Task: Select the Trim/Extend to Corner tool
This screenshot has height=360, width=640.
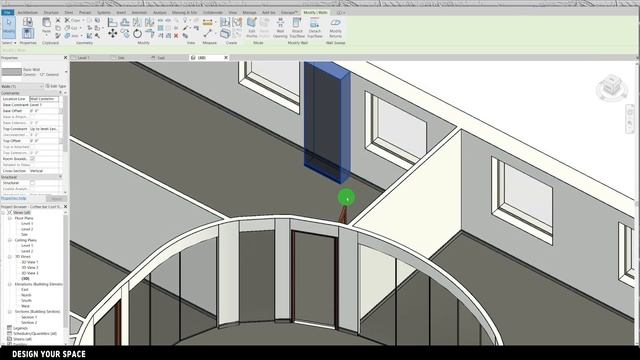Action: click(x=149, y=32)
